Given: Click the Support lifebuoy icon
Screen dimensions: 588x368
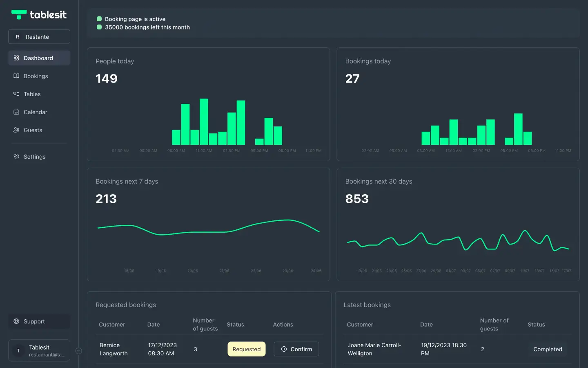Looking at the screenshot, I should [16, 321].
